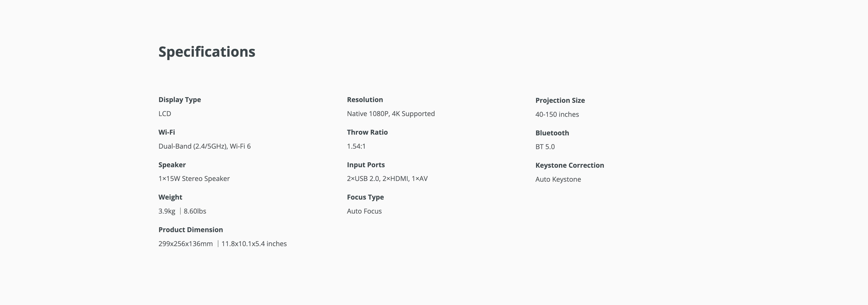Select the Native 1080P, 4K Supported text
The image size is (868, 305).
(391, 114)
